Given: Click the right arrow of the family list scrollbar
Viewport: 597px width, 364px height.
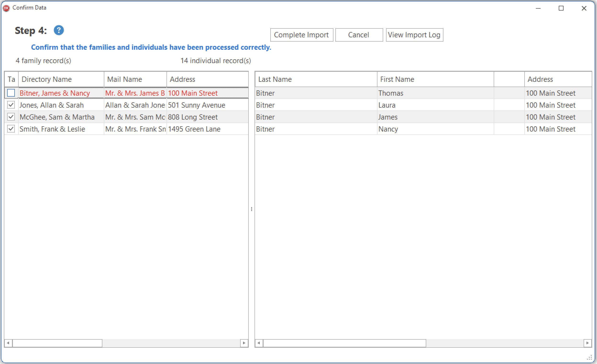Looking at the screenshot, I should point(244,343).
